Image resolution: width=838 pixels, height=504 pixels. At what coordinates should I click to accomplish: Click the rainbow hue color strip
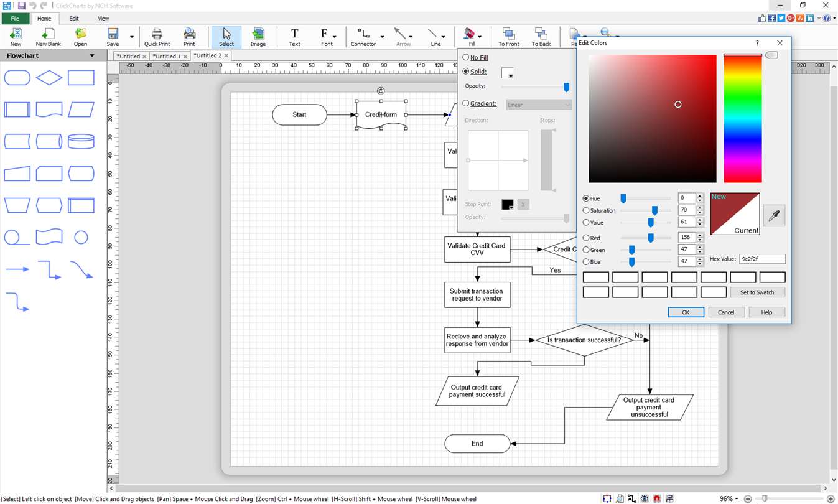click(x=742, y=119)
